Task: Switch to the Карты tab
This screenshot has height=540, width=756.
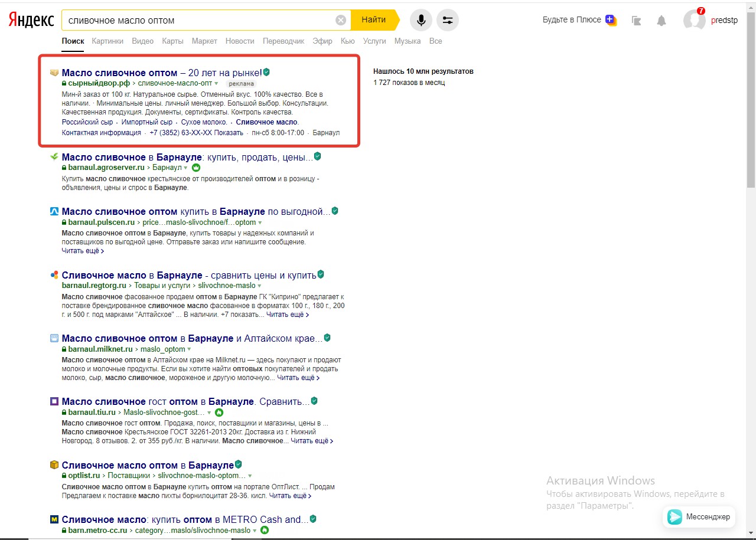Action: [x=172, y=41]
